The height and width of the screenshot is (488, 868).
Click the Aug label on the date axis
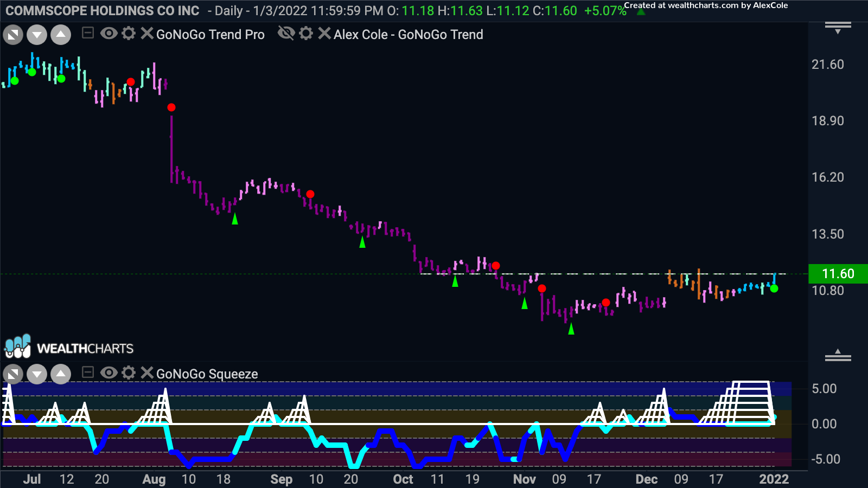[x=154, y=479]
